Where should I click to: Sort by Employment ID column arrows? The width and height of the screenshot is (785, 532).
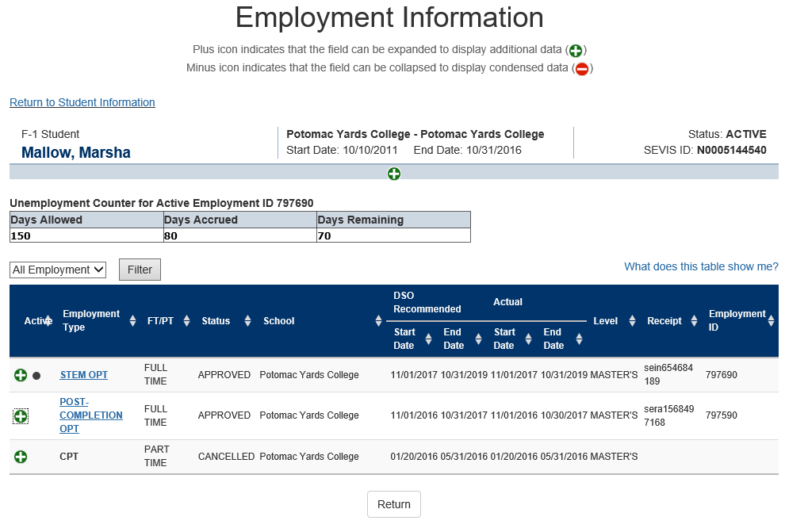[771, 321]
